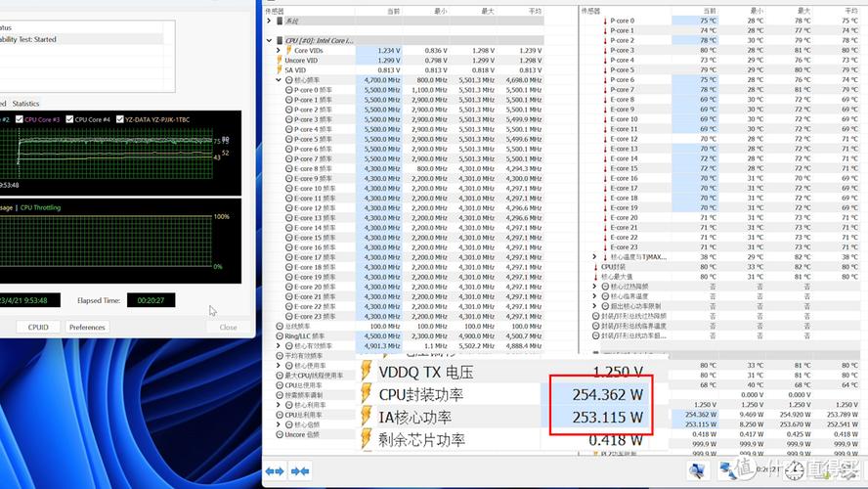Click the thermometer icon of P-core 7 temperature
Screen dimensions: 868x489
(x=605, y=90)
